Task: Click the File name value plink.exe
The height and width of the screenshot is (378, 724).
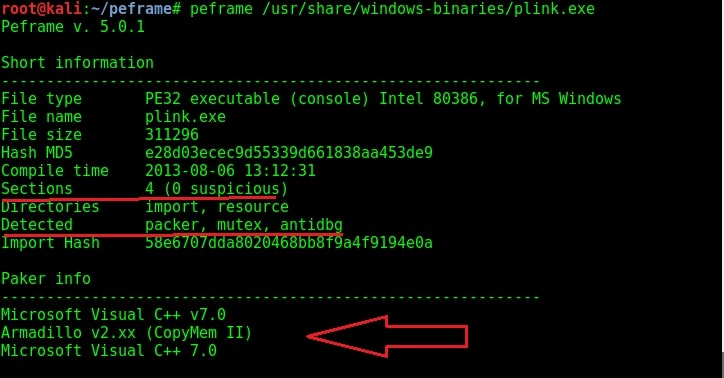Action: [x=185, y=117]
